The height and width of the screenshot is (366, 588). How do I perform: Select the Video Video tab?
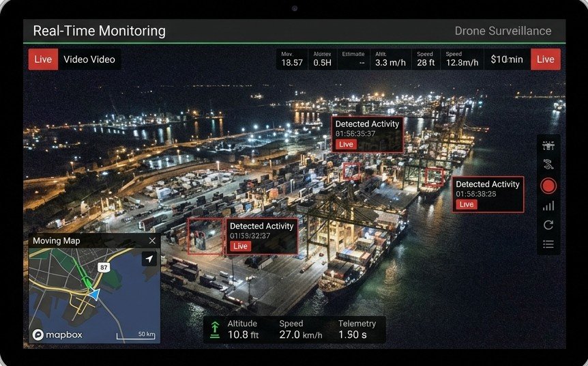[x=89, y=59]
